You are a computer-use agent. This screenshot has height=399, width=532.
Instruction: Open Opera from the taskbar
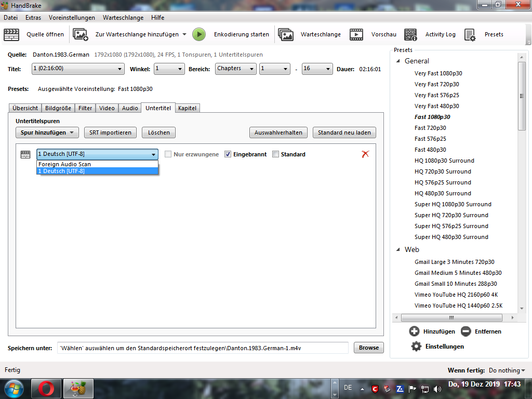pos(46,389)
